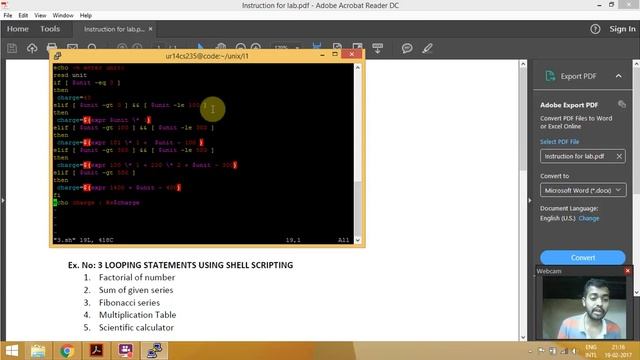The width and height of the screenshot is (640, 360).
Task: Click the network icon in system tray
Action: pos(564,351)
